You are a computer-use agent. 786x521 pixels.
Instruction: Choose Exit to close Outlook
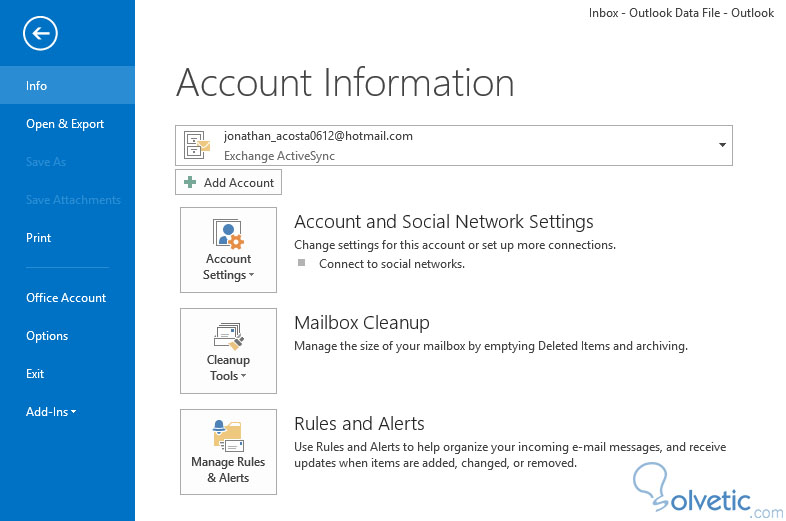35,374
